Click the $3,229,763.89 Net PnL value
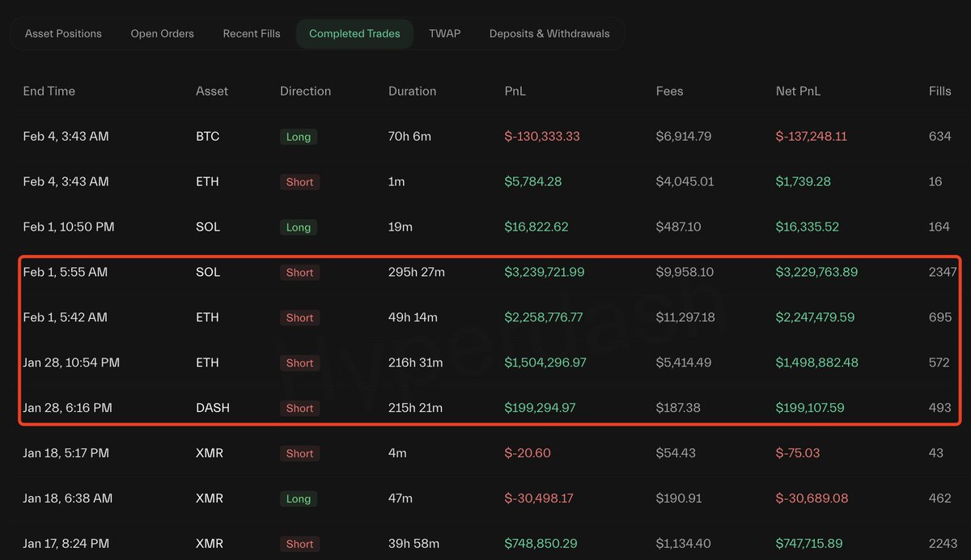Viewport: 971px width, 560px height. (816, 273)
